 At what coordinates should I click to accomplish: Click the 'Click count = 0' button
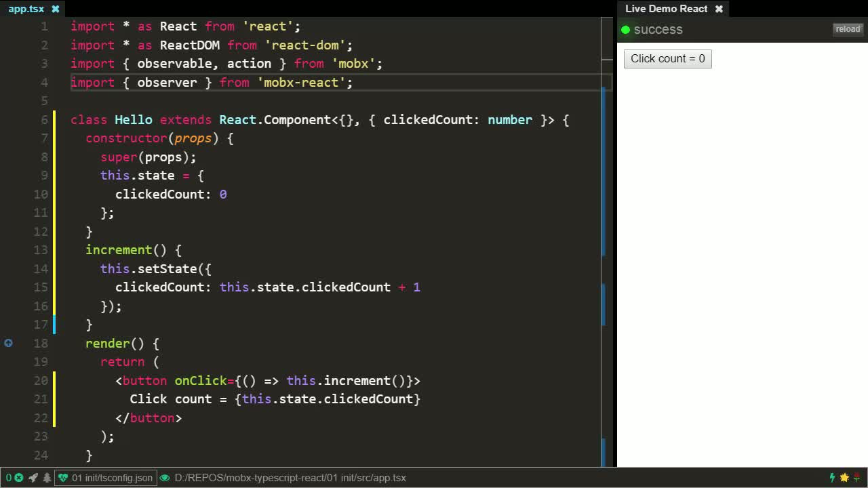[667, 58]
